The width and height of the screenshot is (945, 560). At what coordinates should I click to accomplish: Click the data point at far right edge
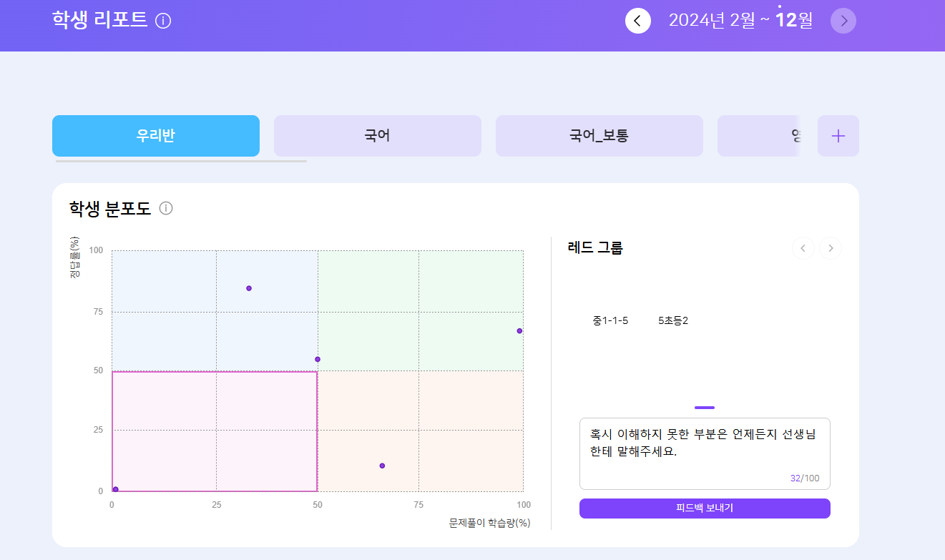[x=519, y=330]
